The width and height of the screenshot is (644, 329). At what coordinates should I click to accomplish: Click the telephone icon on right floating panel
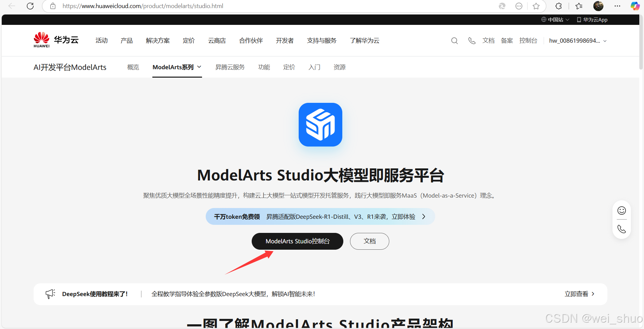[x=621, y=229]
